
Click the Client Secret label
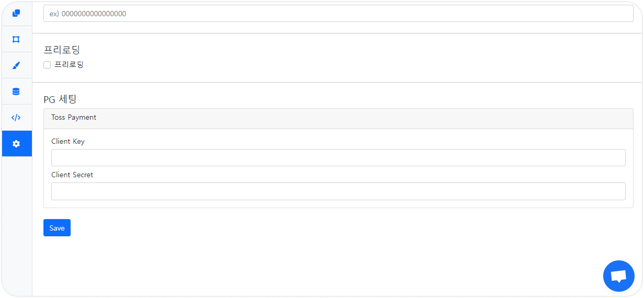coord(72,175)
